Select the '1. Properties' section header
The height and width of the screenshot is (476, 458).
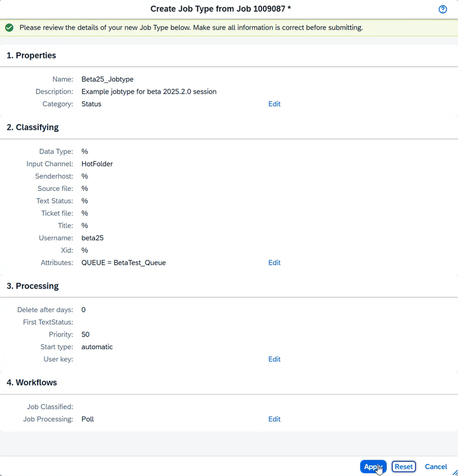[x=31, y=55]
